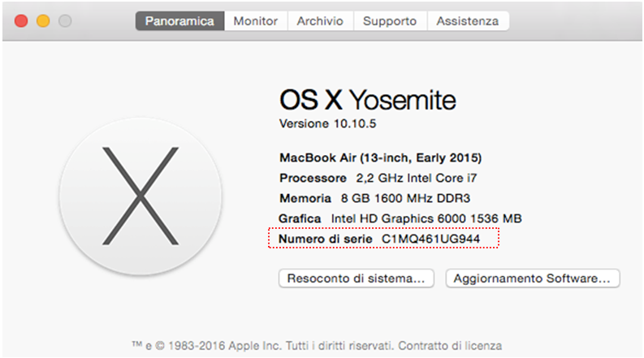The height and width of the screenshot is (358, 644).
Task: Click the serial number C1MQ461UG944
Action: (x=431, y=239)
